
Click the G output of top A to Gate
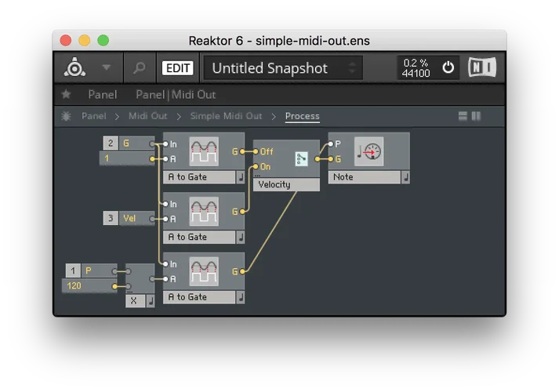[x=242, y=151]
